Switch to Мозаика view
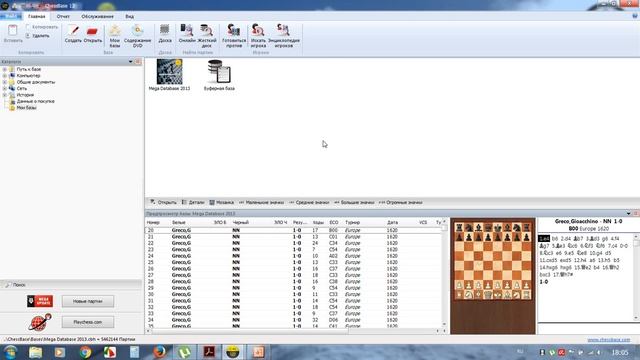The height and width of the screenshot is (360, 640). click(222, 202)
